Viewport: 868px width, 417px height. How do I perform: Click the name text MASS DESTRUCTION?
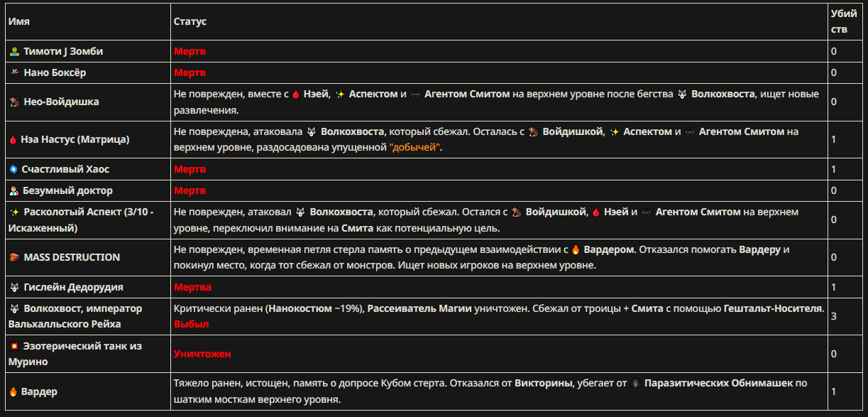click(72, 257)
